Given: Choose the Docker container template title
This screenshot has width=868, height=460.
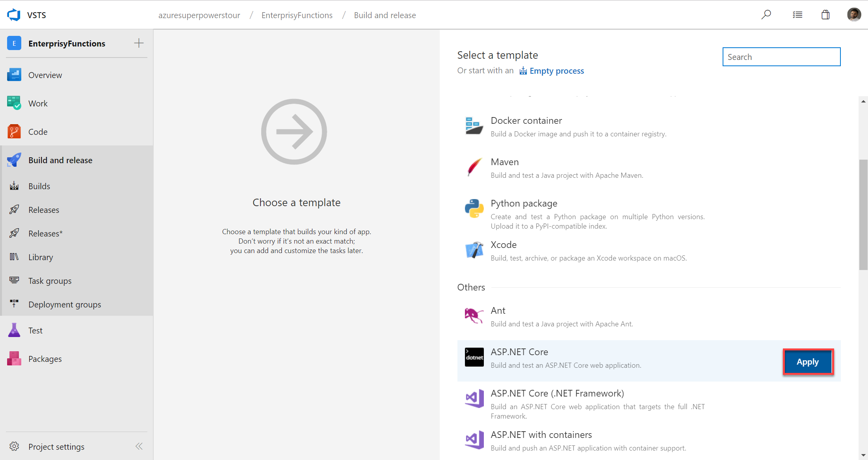Looking at the screenshot, I should click(526, 120).
